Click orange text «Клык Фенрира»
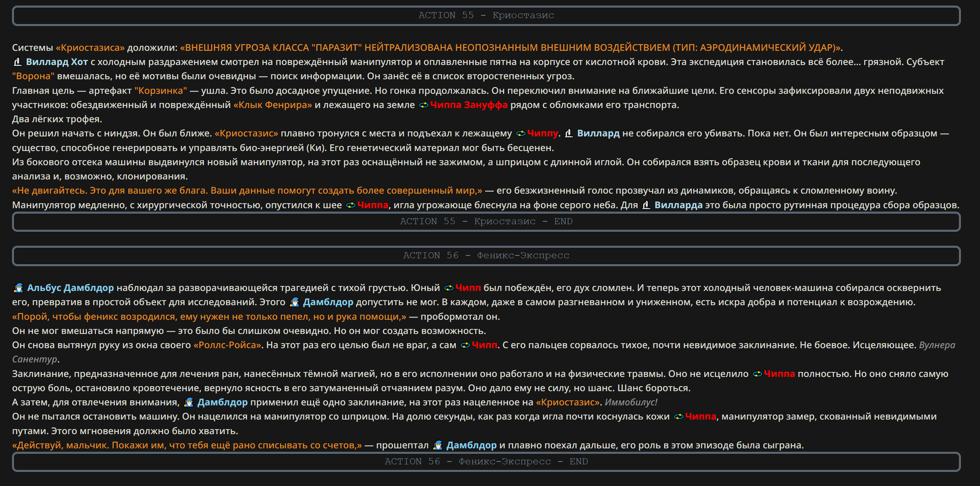The height and width of the screenshot is (486, 980). point(273,105)
